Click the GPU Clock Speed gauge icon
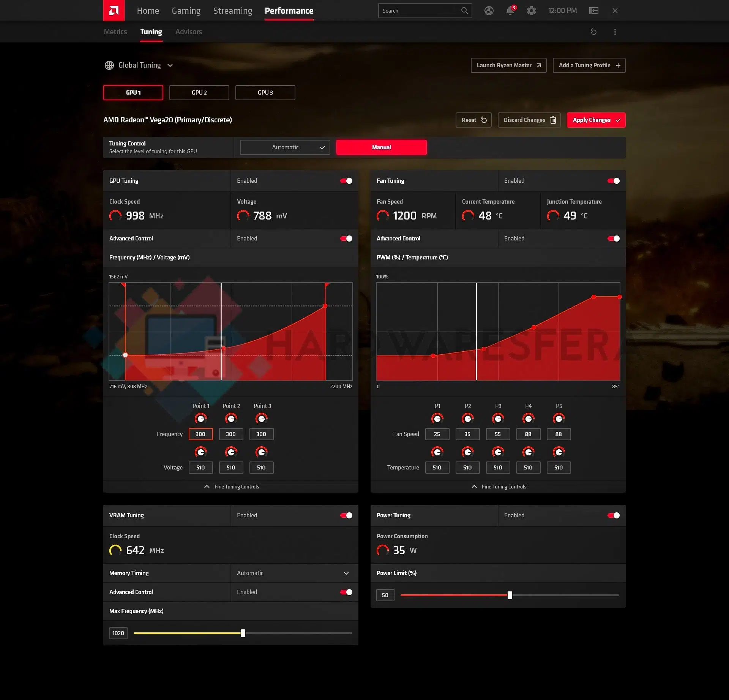This screenshot has height=700, width=729. coord(115,216)
